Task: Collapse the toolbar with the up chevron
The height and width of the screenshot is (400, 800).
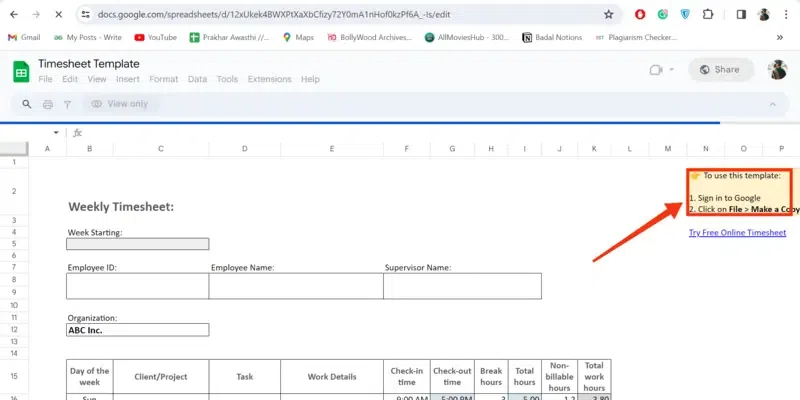Action: tap(772, 104)
